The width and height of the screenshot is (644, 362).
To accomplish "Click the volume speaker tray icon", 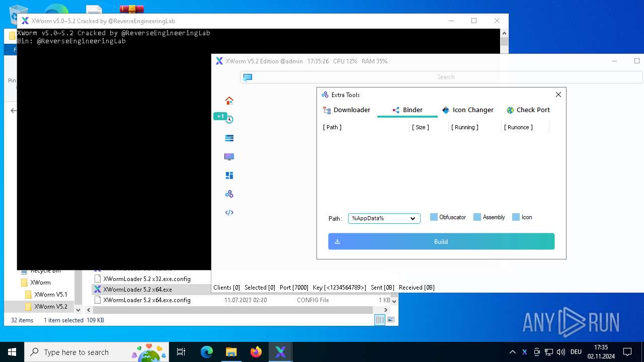I will pos(561,352).
